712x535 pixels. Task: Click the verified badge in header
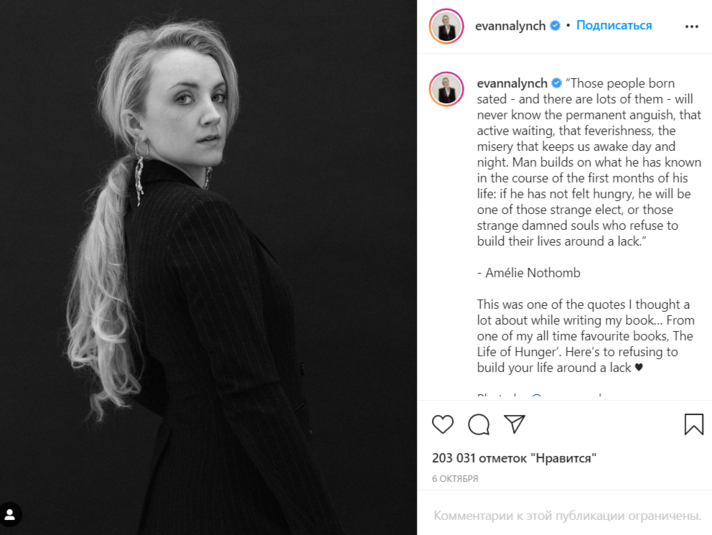point(555,25)
